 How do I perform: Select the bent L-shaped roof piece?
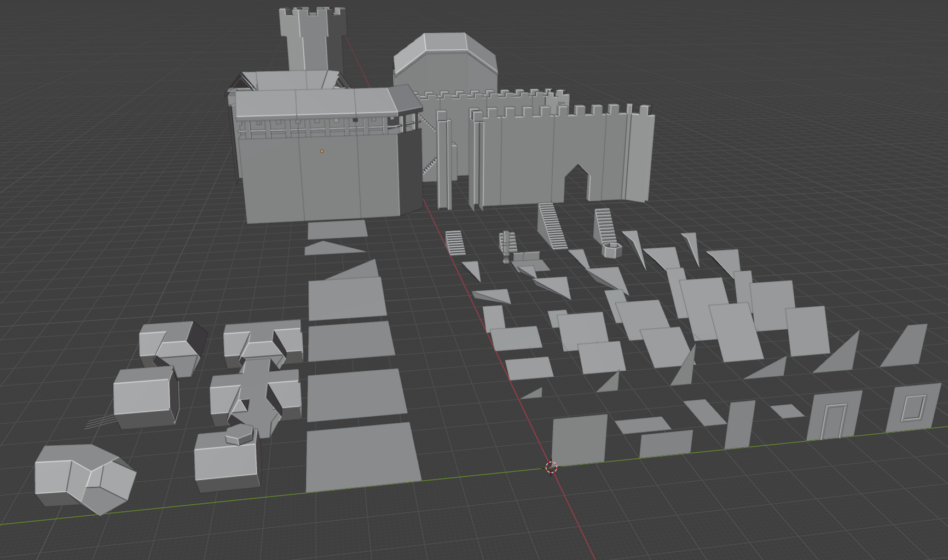pyautogui.click(x=85, y=479)
